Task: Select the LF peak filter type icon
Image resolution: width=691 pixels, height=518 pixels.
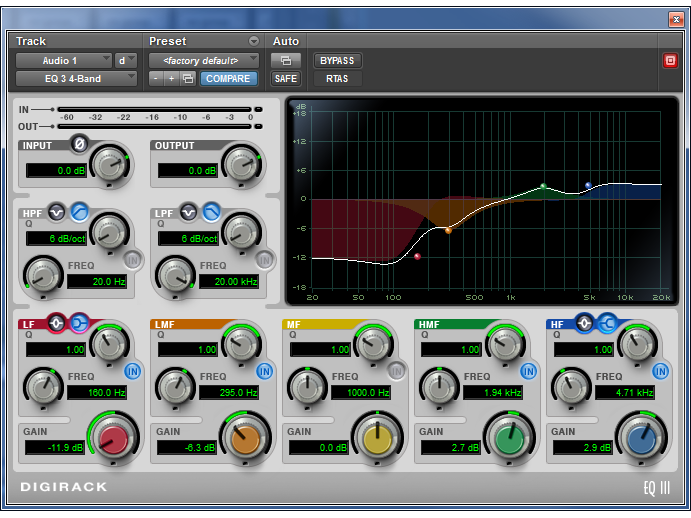Action: click(56, 324)
